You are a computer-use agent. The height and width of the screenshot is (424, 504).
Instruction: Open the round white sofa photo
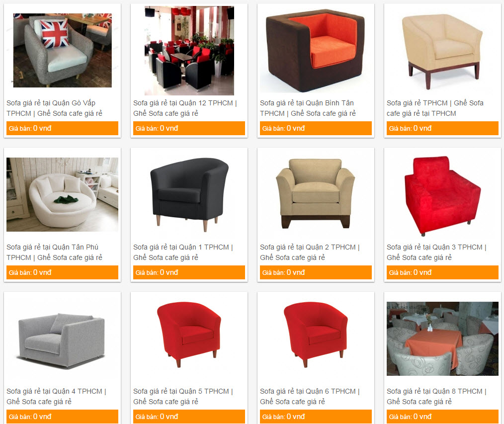pyautogui.click(x=62, y=194)
